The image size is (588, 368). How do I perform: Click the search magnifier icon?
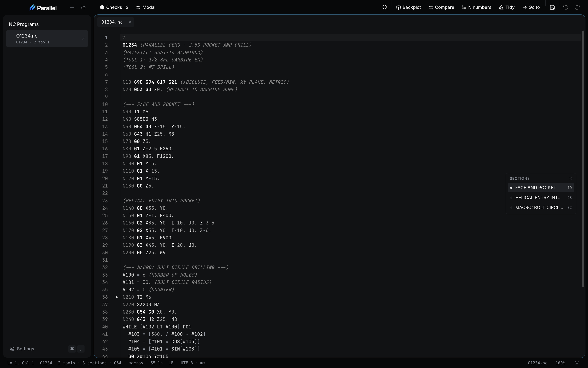385,7
